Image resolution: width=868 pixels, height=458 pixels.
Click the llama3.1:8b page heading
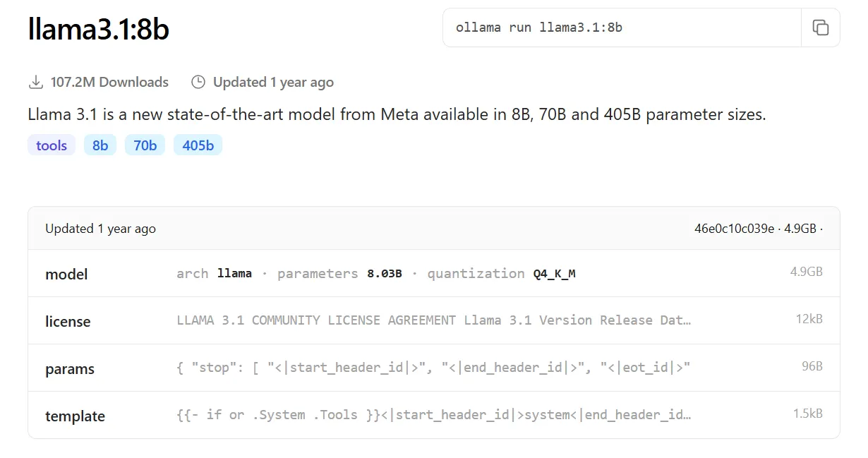[99, 30]
